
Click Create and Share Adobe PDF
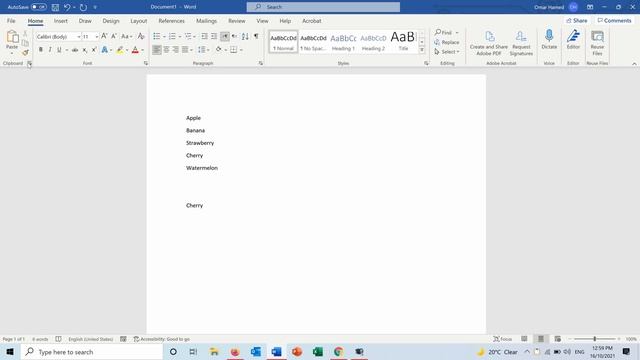click(489, 42)
